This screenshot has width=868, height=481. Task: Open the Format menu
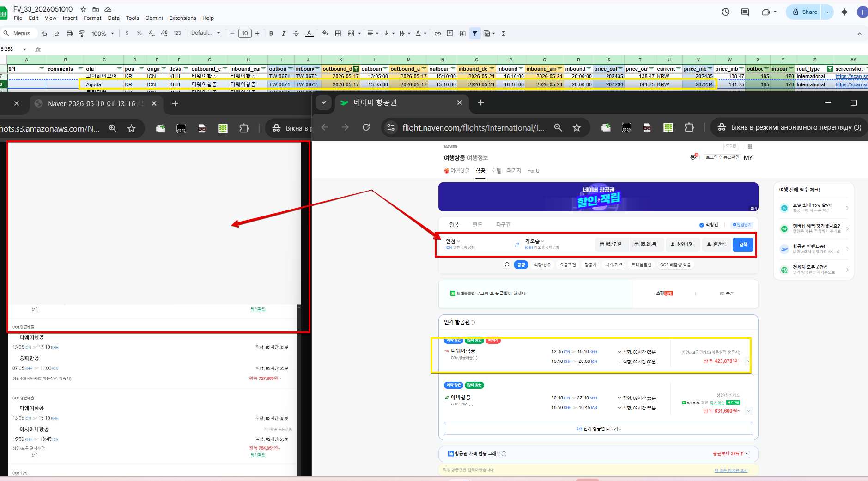[x=92, y=18]
